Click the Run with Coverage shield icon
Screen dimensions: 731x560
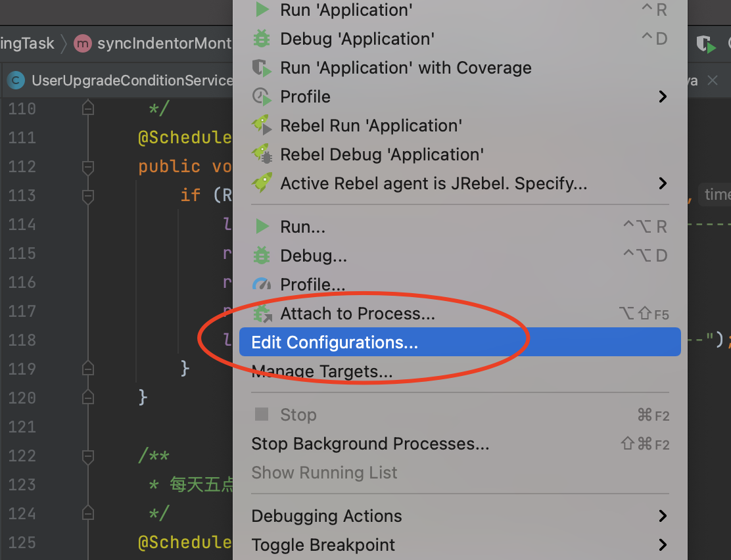pos(262,68)
